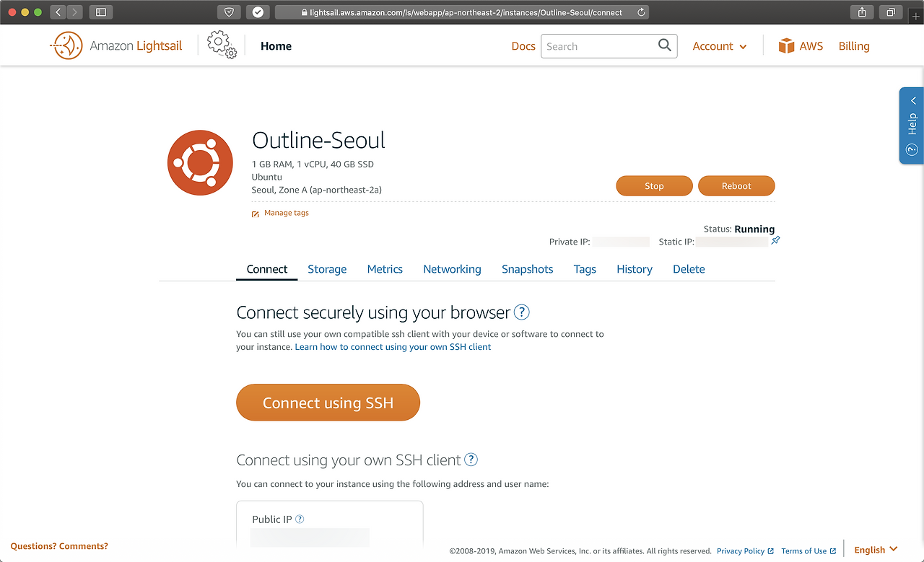Click the Public IP help icon
The height and width of the screenshot is (562, 924).
(300, 519)
